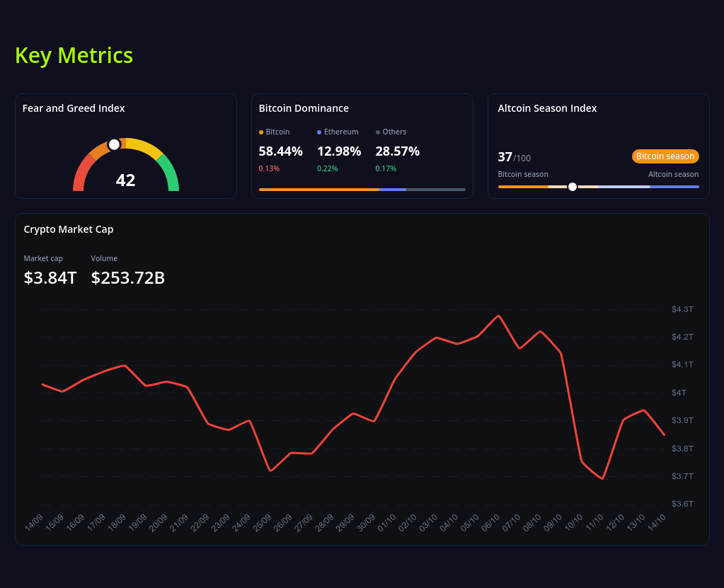Screen dimensions: 724x588
Task: Click the blue Ethereum portion of dominance bar
Action: 392,190
